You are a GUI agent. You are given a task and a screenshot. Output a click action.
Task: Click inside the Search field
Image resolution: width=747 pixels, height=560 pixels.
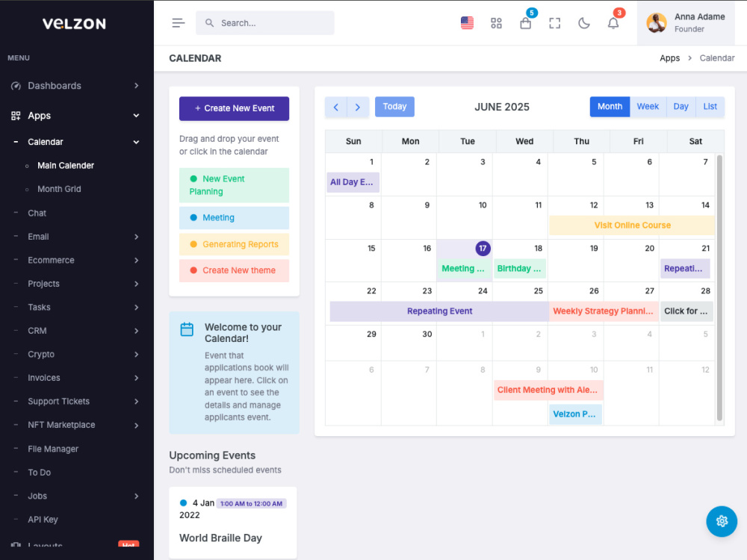pos(265,23)
